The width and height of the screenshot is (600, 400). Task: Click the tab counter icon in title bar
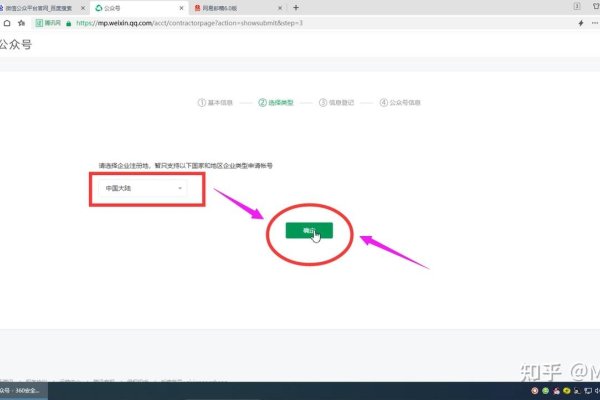[x=577, y=6]
